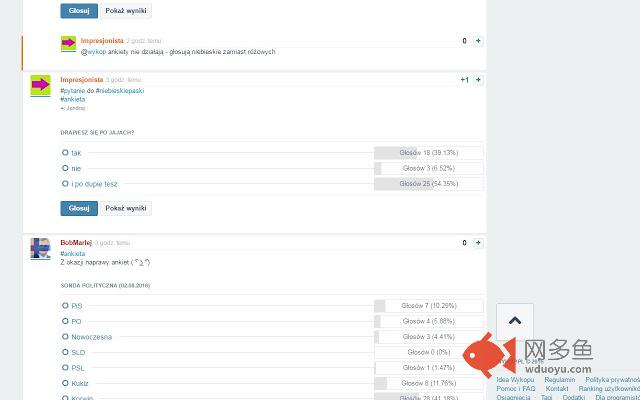Viewport: 640px width, 400px height.
Task: Pick Nowoczesna in the political poll
Action: click(x=65, y=337)
